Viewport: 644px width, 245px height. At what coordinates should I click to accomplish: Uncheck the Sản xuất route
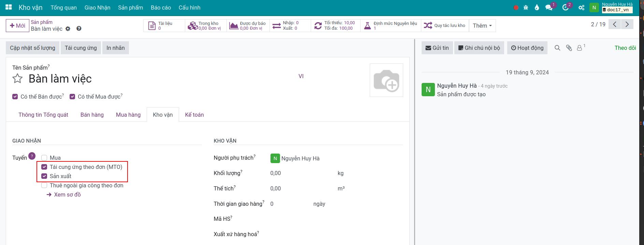click(44, 176)
